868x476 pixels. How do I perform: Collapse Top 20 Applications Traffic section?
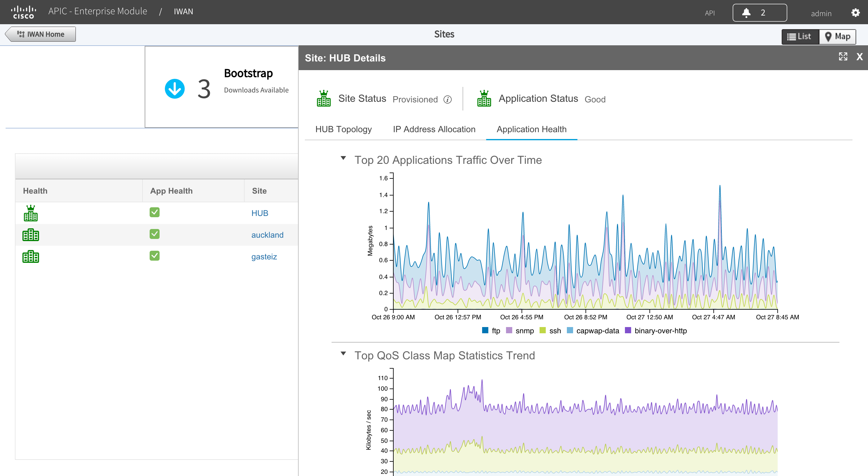343,158
